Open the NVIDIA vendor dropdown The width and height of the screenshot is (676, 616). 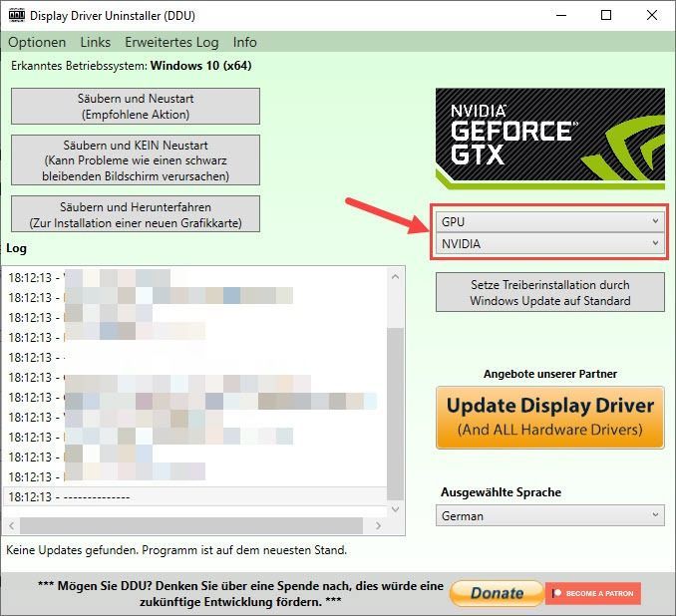click(x=550, y=243)
